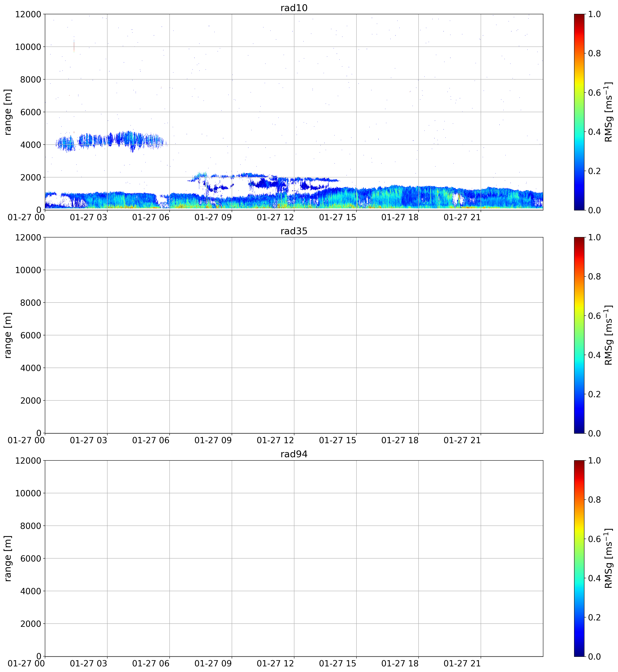Select the rad94 colorbar gradient
The width and height of the screenshot is (618, 672).
point(579,558)
